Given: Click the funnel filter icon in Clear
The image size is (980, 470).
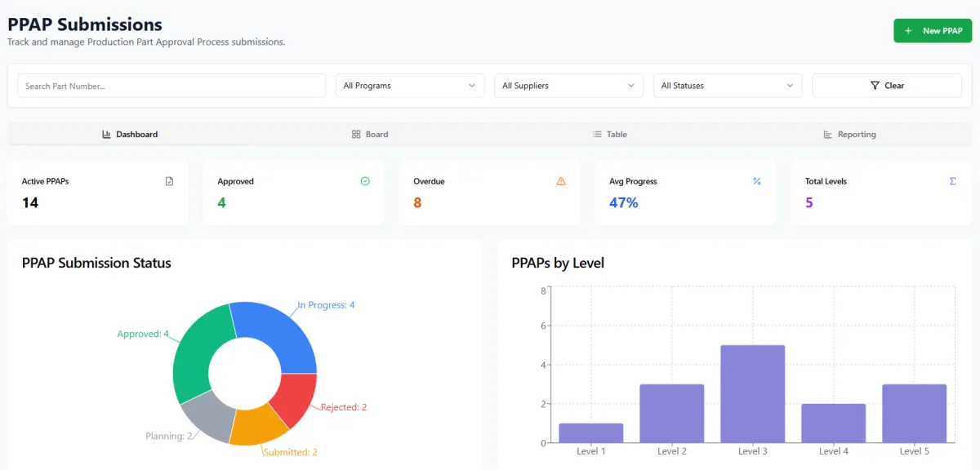Looking at the screenshot, I should click(x=875, y=86).
